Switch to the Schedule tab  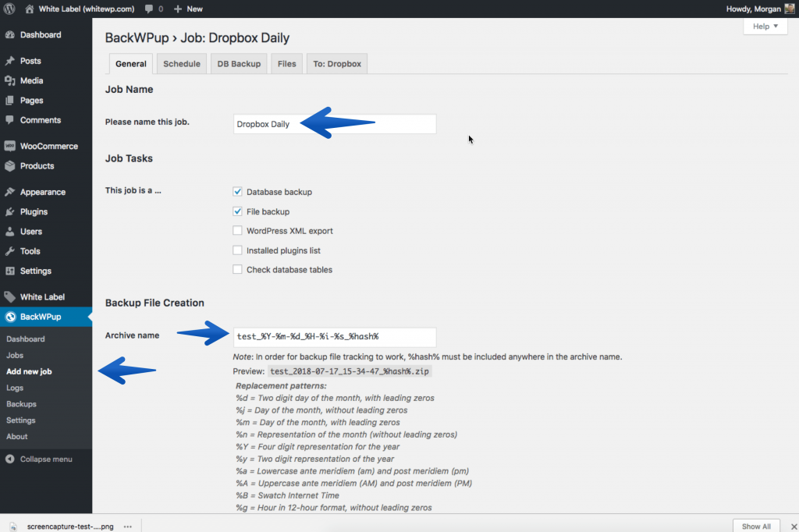click(x=181, y=64)
